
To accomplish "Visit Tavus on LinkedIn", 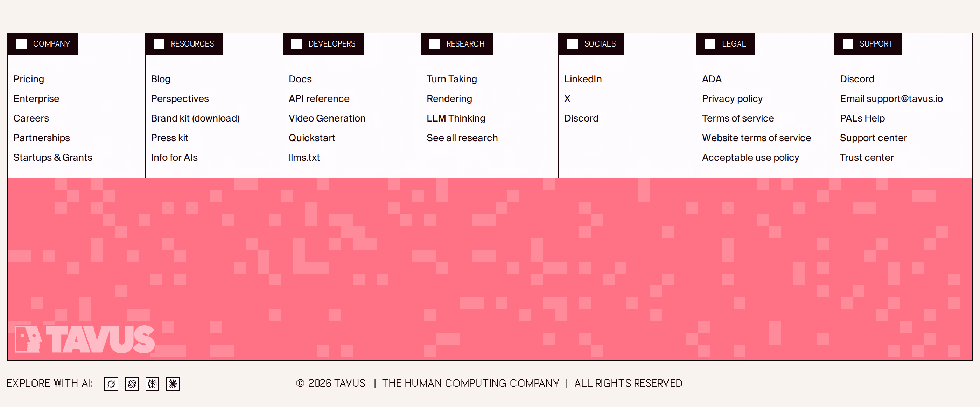I will pos(583,79).
